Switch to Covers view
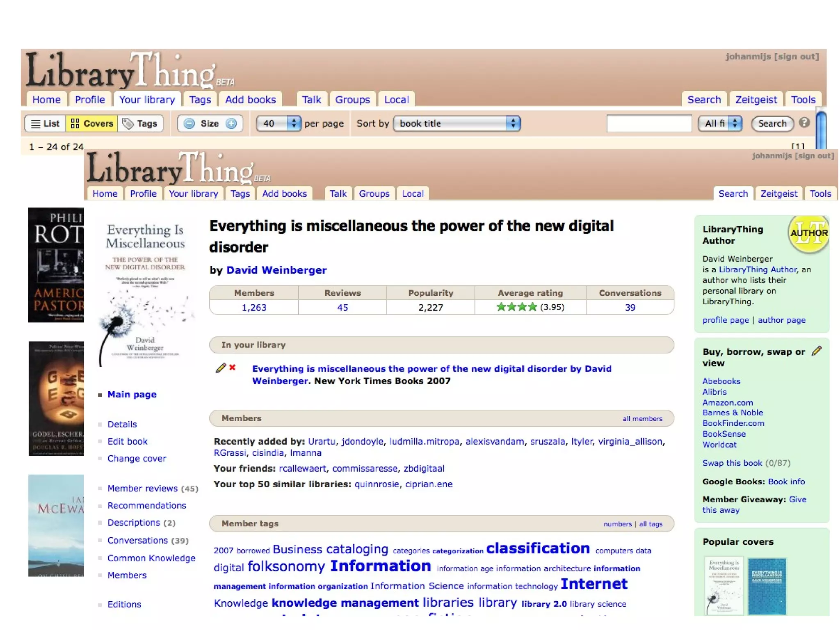The height and width of the screenshot is (630, 840). pyautogui.click(x=92, y=123)
